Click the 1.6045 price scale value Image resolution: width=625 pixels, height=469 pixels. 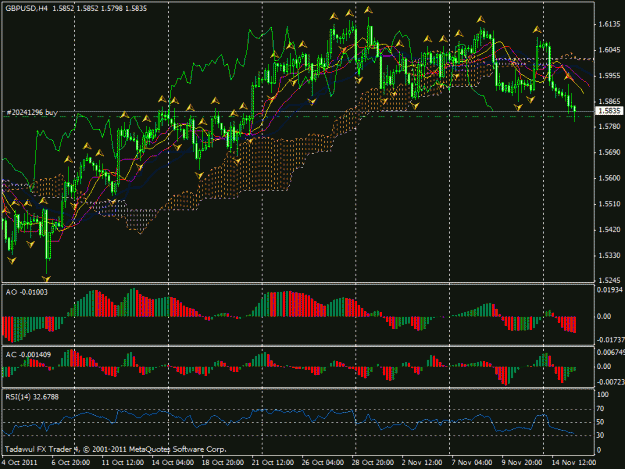[x=609, y=50]
